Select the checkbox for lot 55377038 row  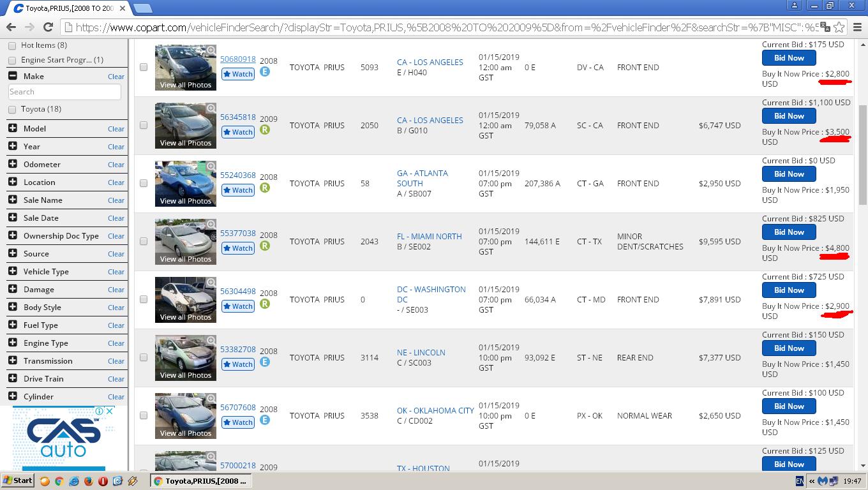[144, 241]
